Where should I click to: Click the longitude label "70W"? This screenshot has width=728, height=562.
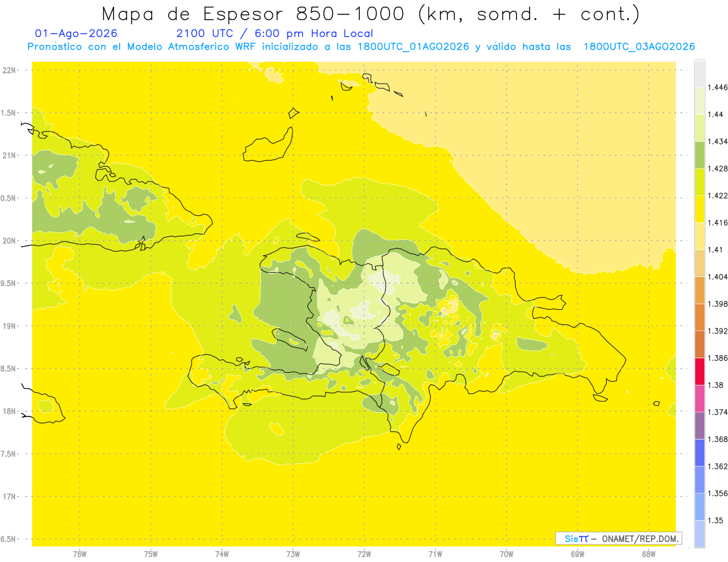coord(507,554)
